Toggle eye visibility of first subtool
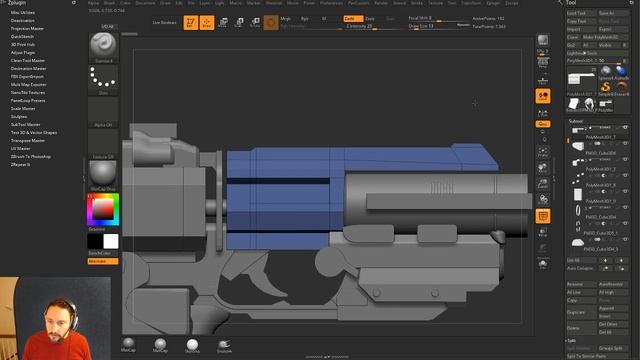Screen dimensions: 640x360 [624, 127]
